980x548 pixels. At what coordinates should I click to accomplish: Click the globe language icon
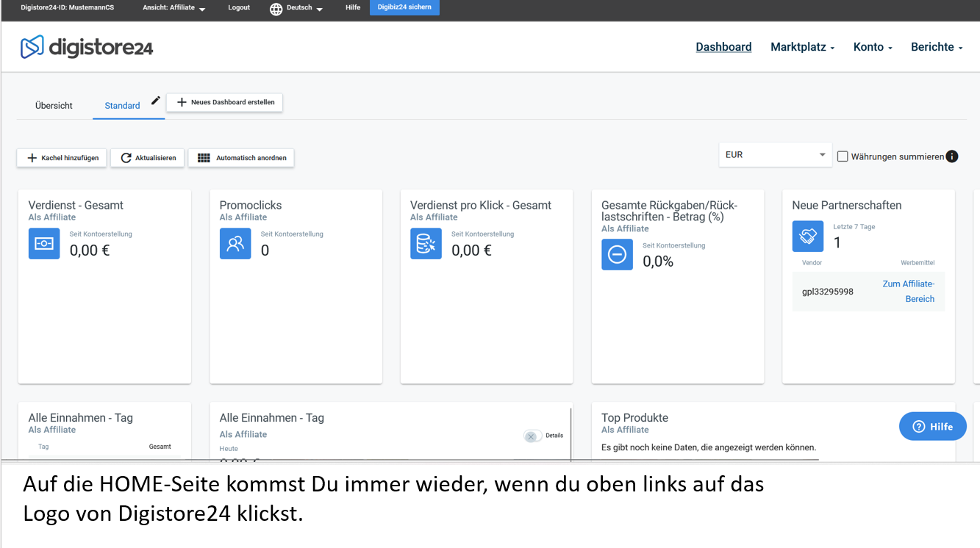(276, 9)
